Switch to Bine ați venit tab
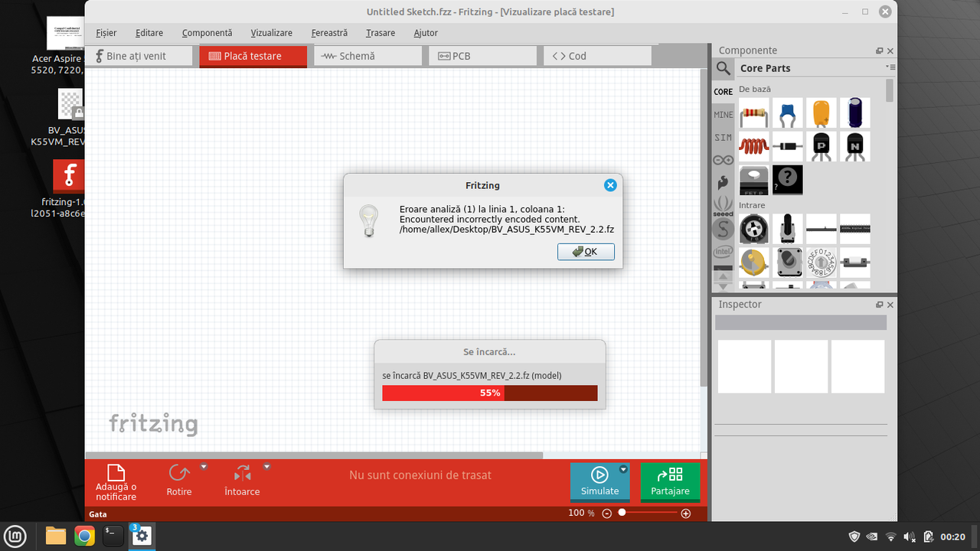Screen dimensions: 980x551 pos(139,56)
